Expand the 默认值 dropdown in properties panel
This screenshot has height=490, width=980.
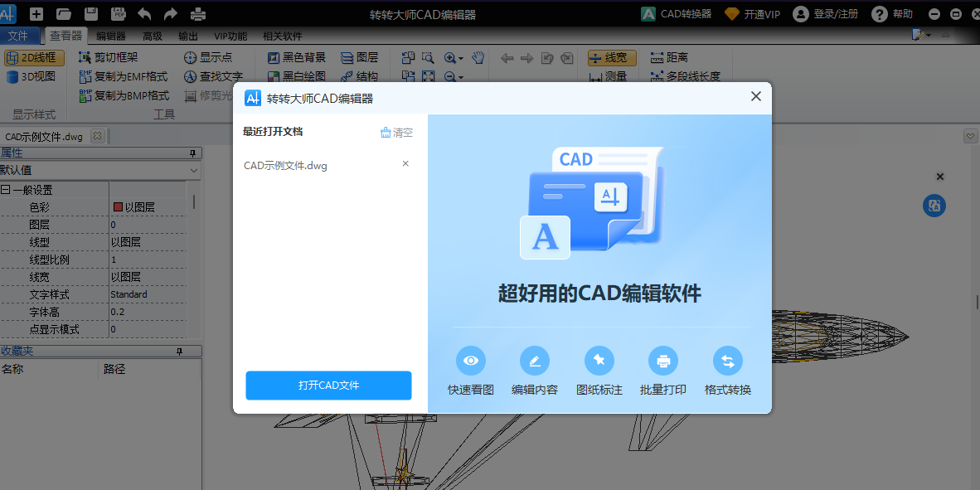(x=193, y=171)
